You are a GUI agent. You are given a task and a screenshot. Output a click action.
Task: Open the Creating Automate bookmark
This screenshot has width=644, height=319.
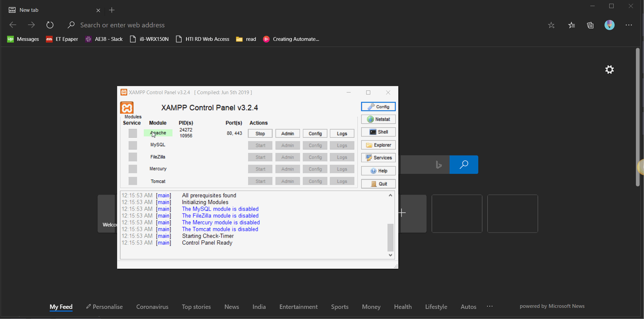(291, 39)
